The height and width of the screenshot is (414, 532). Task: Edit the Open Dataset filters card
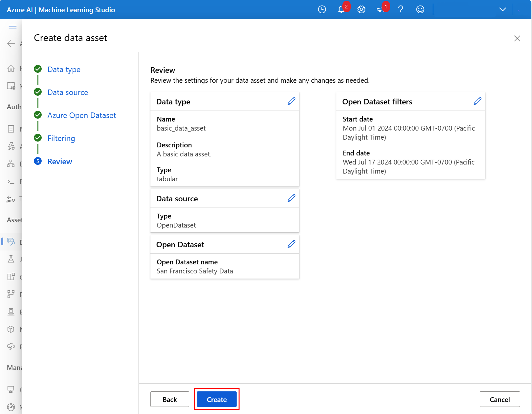point(477,101)
